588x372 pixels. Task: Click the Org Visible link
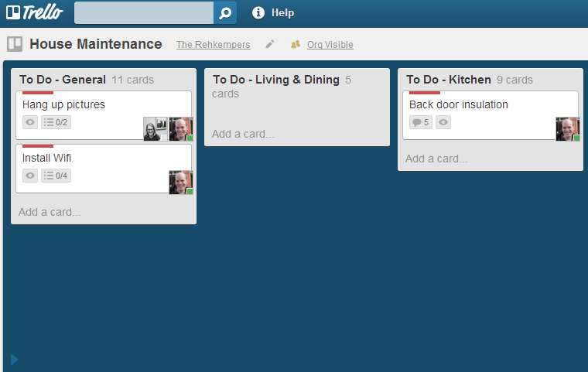click(330, 45)
